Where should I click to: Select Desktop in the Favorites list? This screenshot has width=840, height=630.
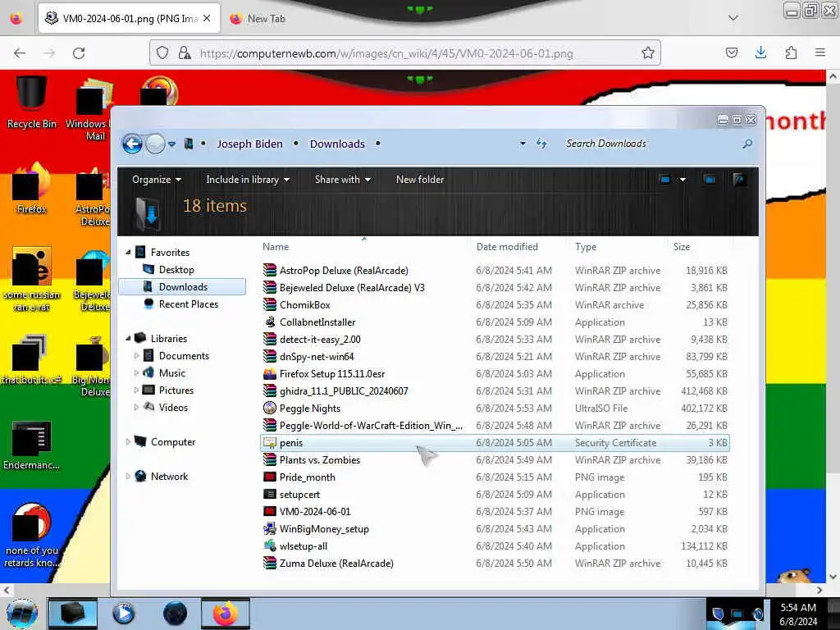click(176, 269)
